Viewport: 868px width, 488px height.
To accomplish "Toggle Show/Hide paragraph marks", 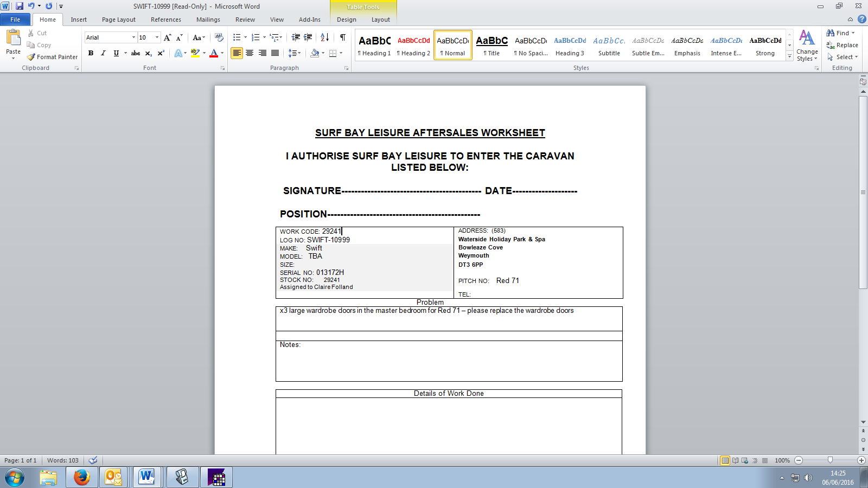I will [343, 37].
